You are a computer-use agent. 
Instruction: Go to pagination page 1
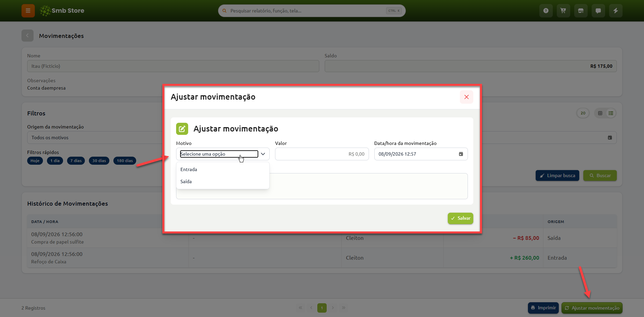pyautogui.click(x=322, y=308)
